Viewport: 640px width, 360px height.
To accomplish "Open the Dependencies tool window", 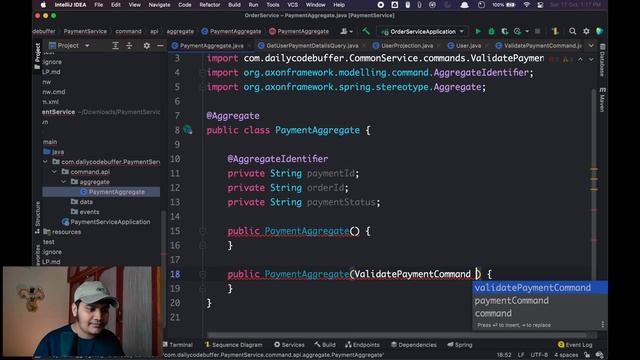I will [x=414, y=345].
